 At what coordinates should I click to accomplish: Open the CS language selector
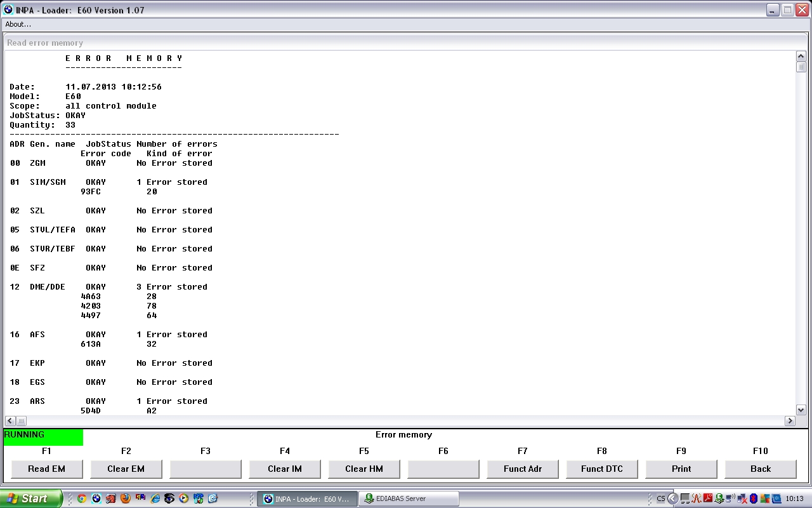660,498
